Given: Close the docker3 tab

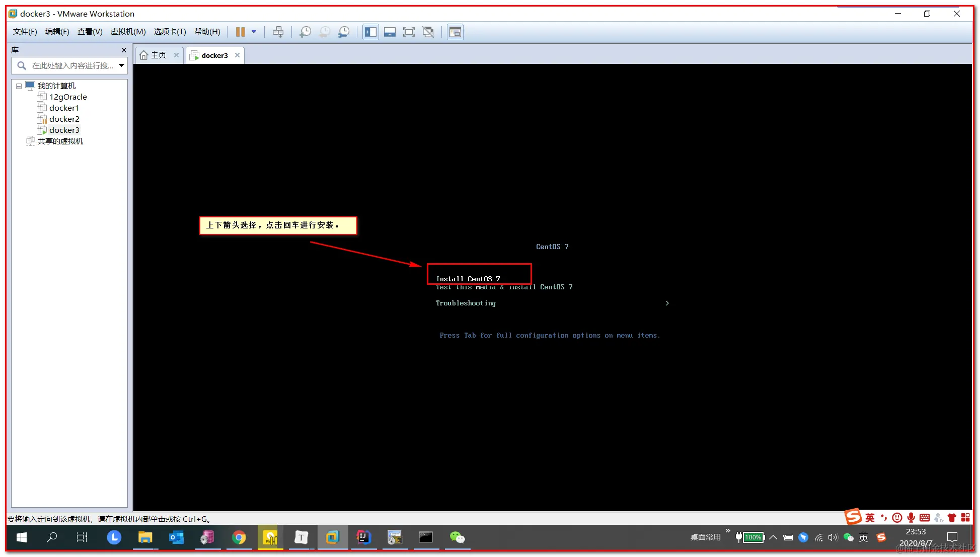Looking at the screenshot, I should 237,55.
